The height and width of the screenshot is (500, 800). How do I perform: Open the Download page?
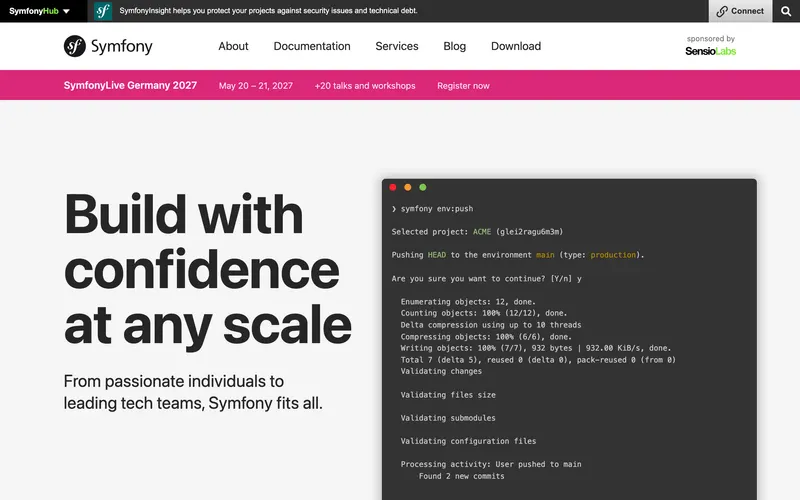click(x=516, y=46)
